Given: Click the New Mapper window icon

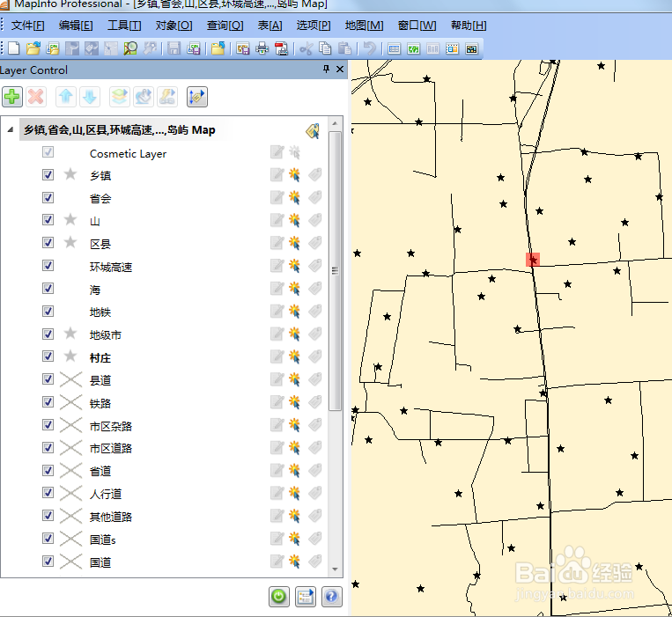Looking at the screenshot, I should pos(414,48).
